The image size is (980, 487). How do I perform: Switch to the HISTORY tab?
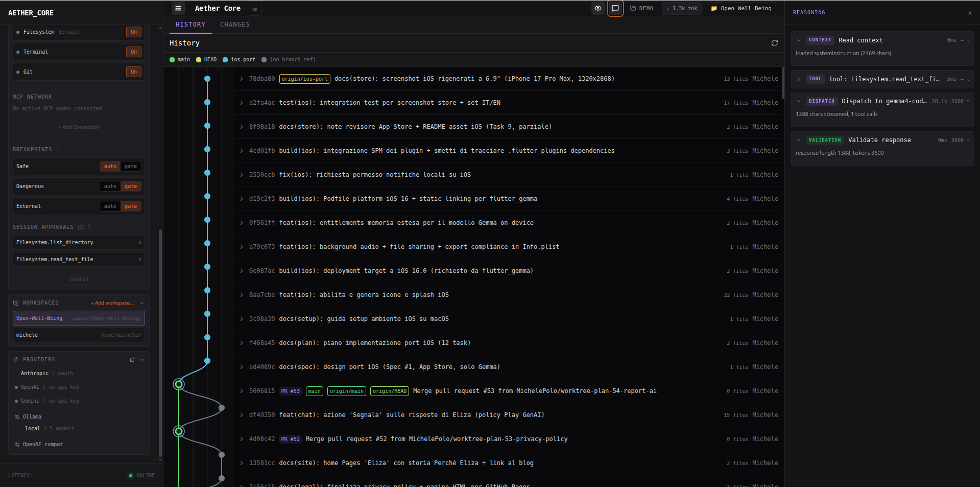click(x=190, y=25)
